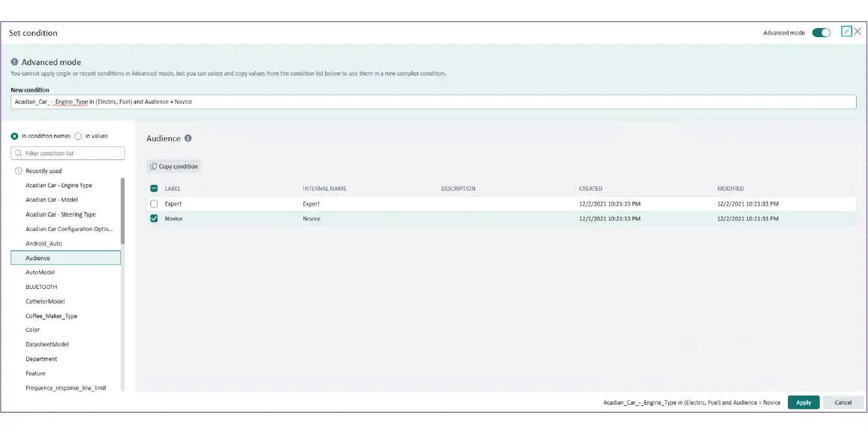
Task: Close the Set condition dialog
Action: tap(858, 31)
